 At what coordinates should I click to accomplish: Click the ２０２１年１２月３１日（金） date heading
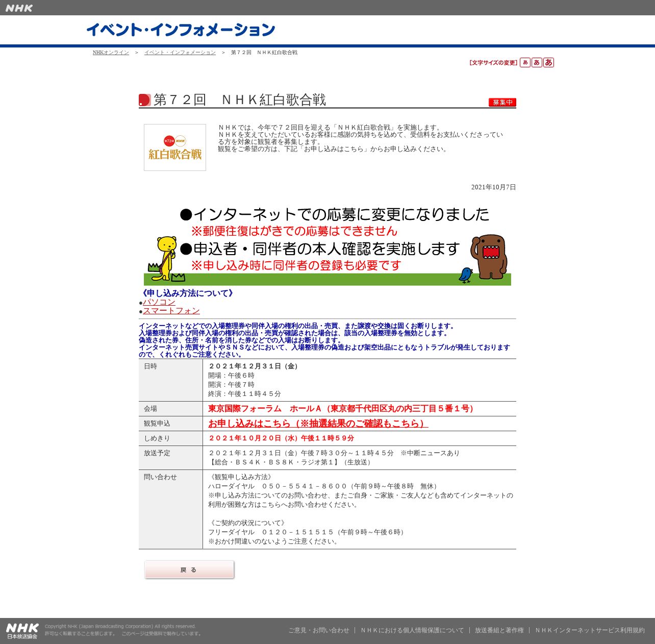[255, 366]
